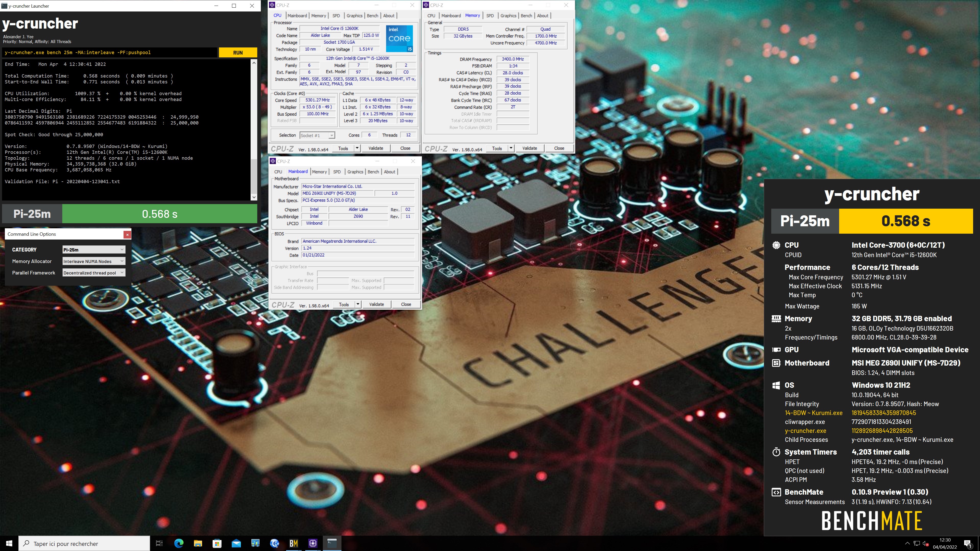This screenshot has height=551, width=980.
Task: Open the Windows Start menu
Action: [x=9, y=543]
